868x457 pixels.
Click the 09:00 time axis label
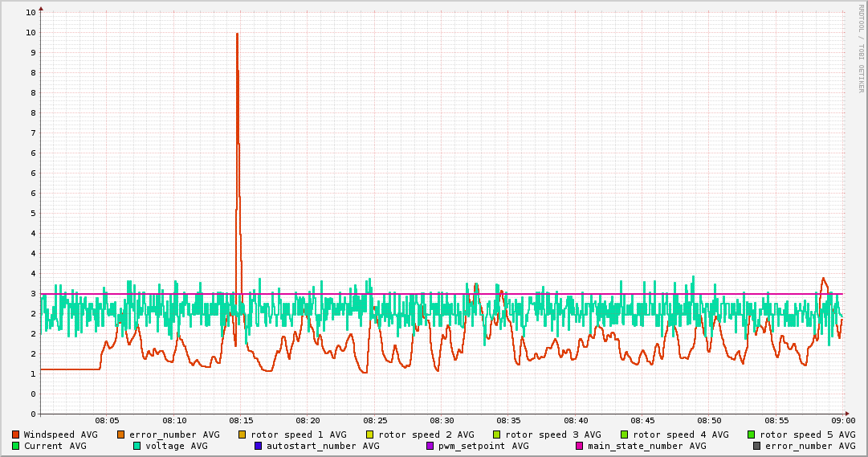[x=843, y=420]
